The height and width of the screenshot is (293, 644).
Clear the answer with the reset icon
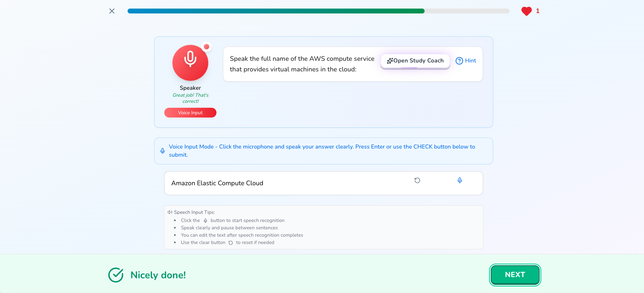tap(417, 180)
